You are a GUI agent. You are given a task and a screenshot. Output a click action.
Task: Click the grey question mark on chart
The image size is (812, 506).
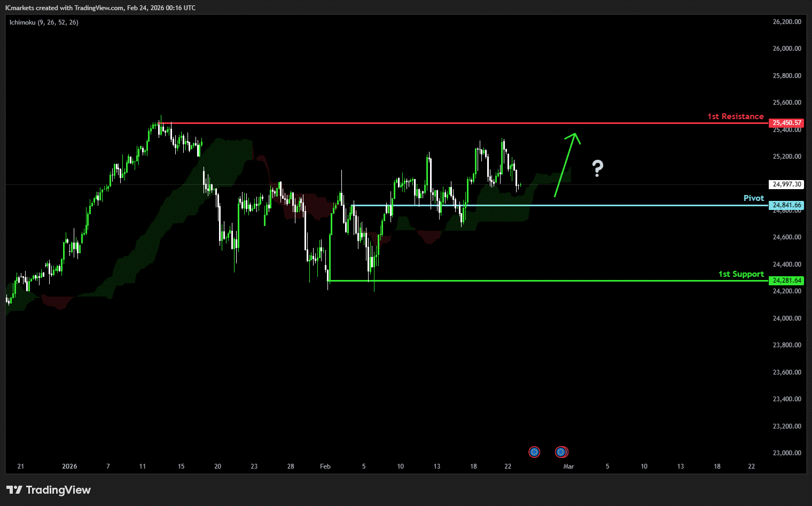pyautogui.click(x=598, y=168)
